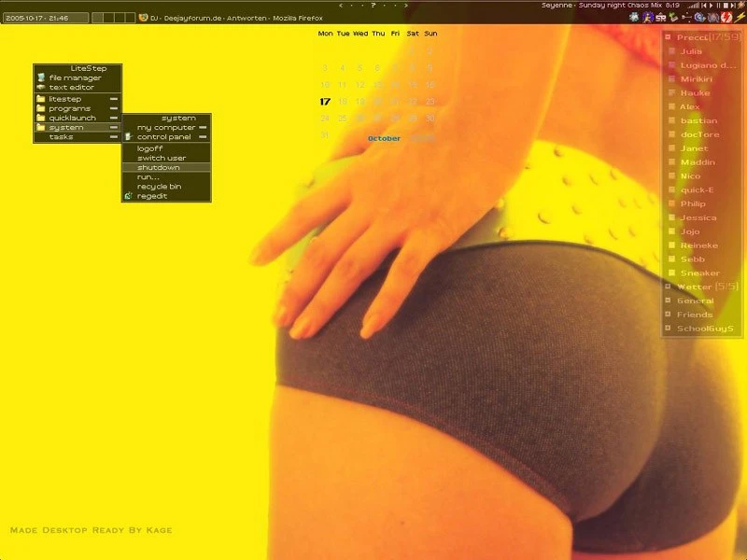
Task: Click the regedit icon in system menu
Action: point(128,196)
